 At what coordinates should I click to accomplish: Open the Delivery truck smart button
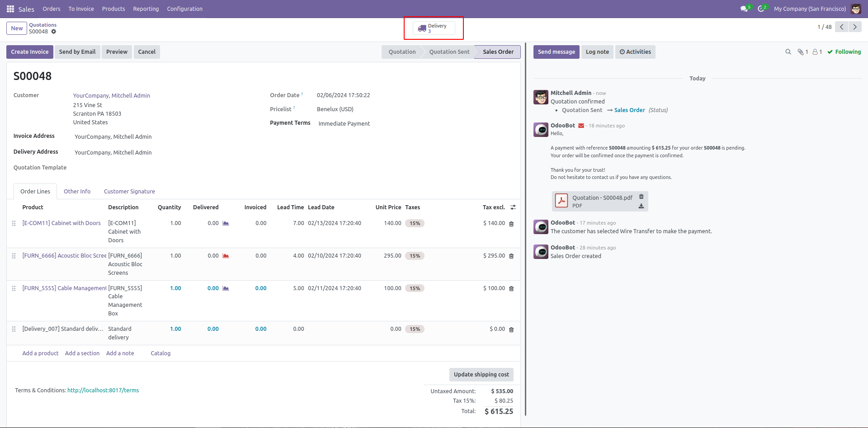434,28
